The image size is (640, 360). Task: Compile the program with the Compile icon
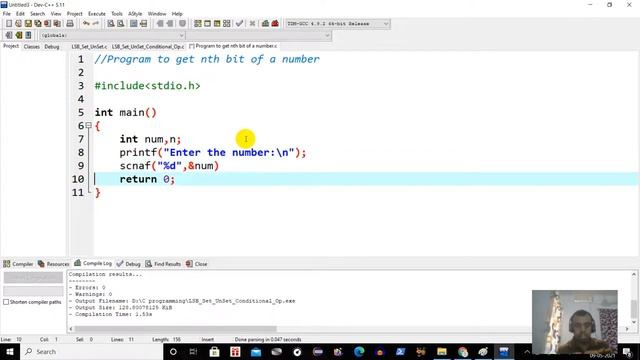click(x=198, y=24)
